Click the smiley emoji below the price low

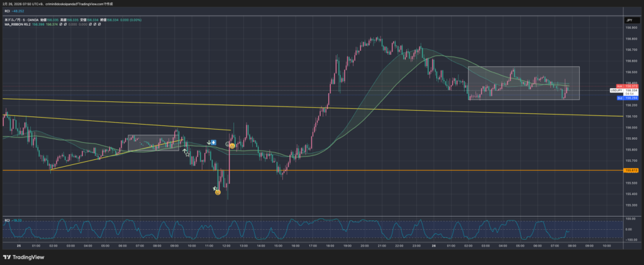point(217,192)
